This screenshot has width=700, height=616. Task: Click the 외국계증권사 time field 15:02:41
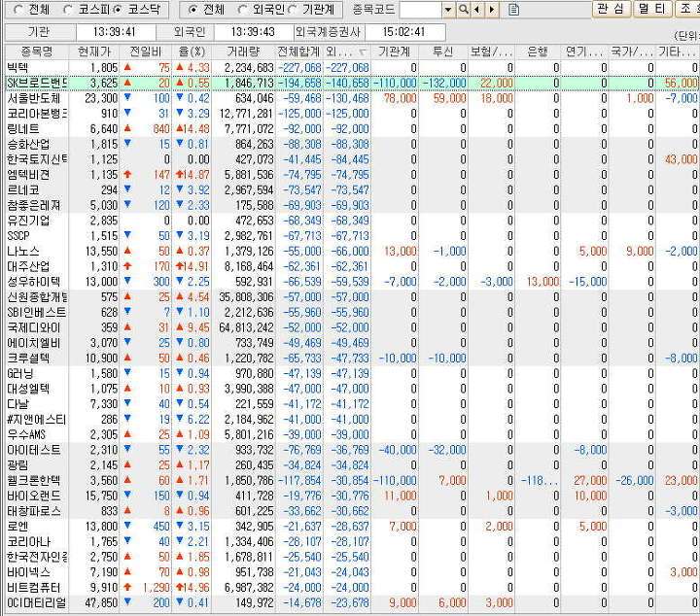click(x=404, y=32)
